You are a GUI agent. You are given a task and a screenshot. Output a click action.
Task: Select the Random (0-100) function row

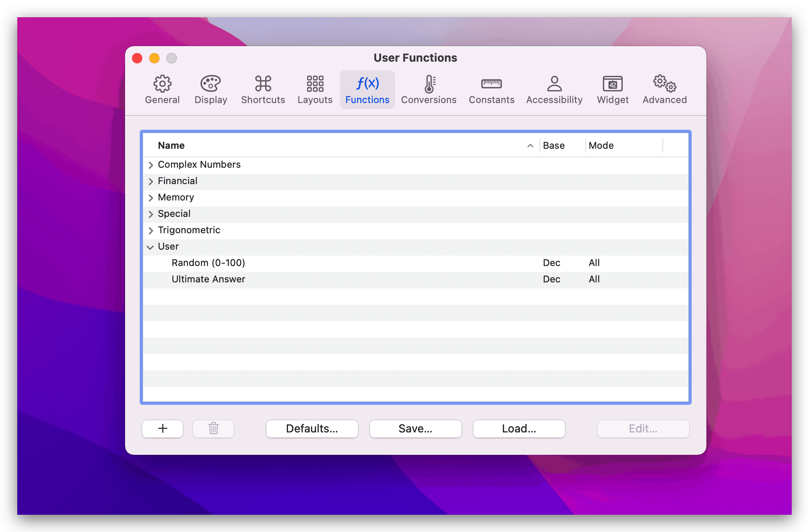pyautogui.click(x=416, y=263)
